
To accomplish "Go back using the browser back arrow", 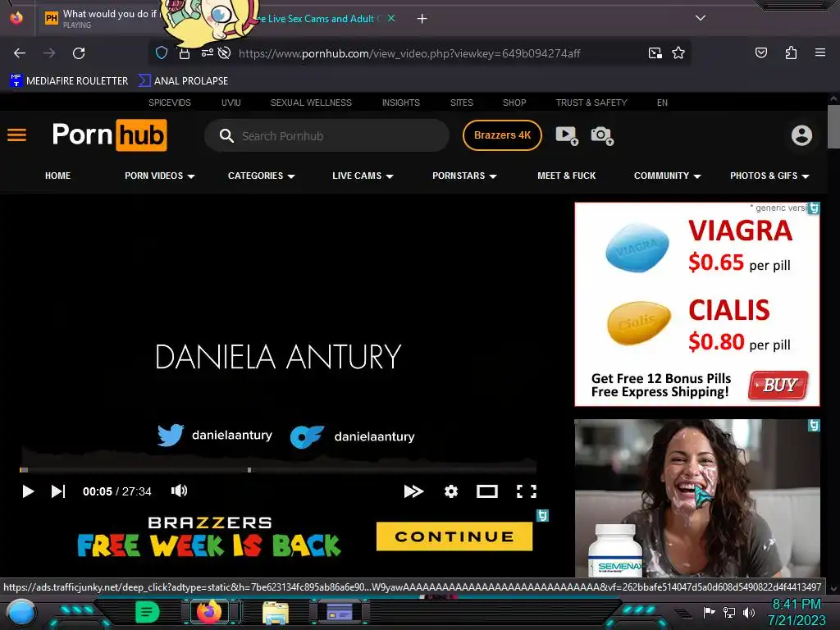I will coord(20,53).
